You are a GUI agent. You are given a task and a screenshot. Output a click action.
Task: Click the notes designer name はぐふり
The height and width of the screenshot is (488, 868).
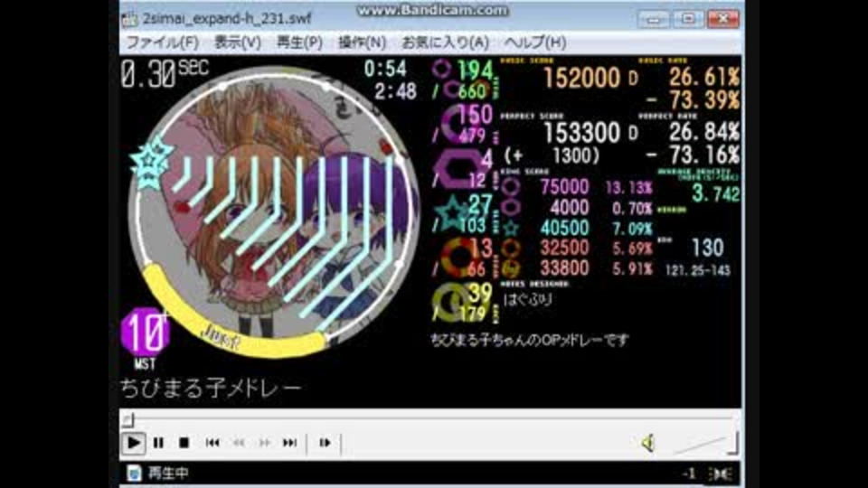[x=527, y=300]
